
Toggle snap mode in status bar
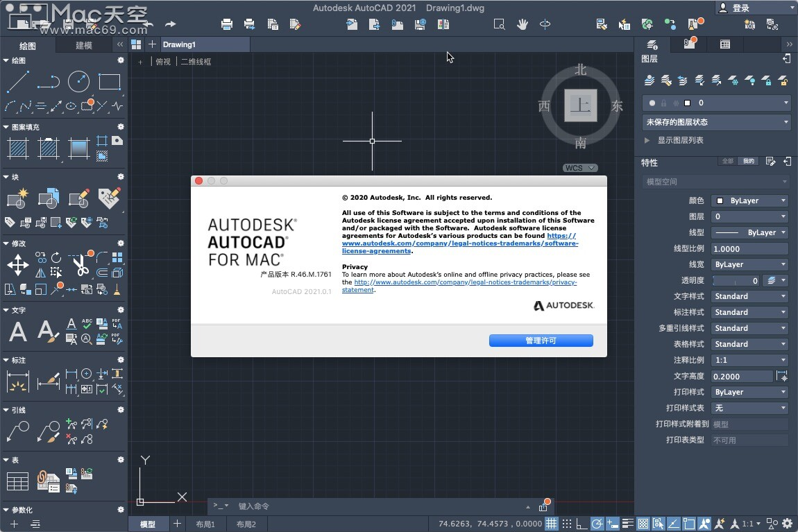(566, 524)
